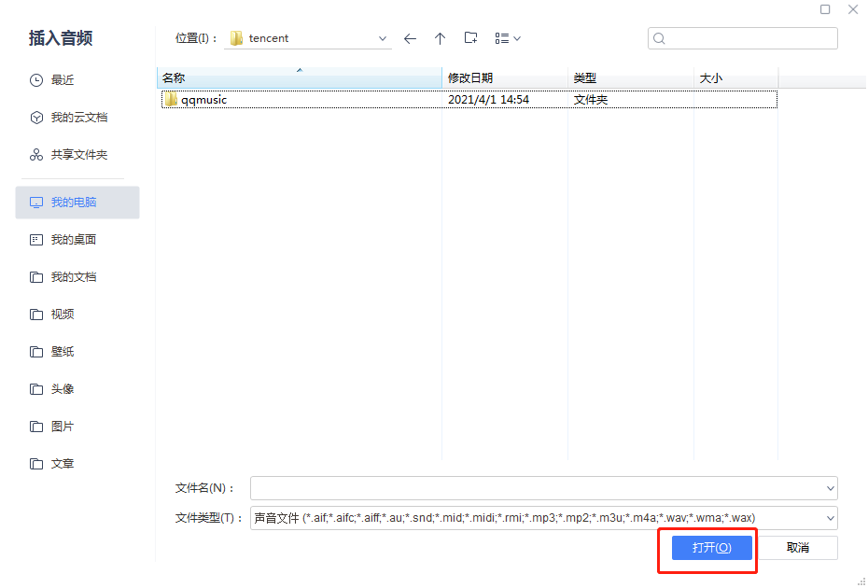The height and width of the screenshot is (588, 868).
Task: Open 我的云文档 cloud documents
Action: pos(78,118)
